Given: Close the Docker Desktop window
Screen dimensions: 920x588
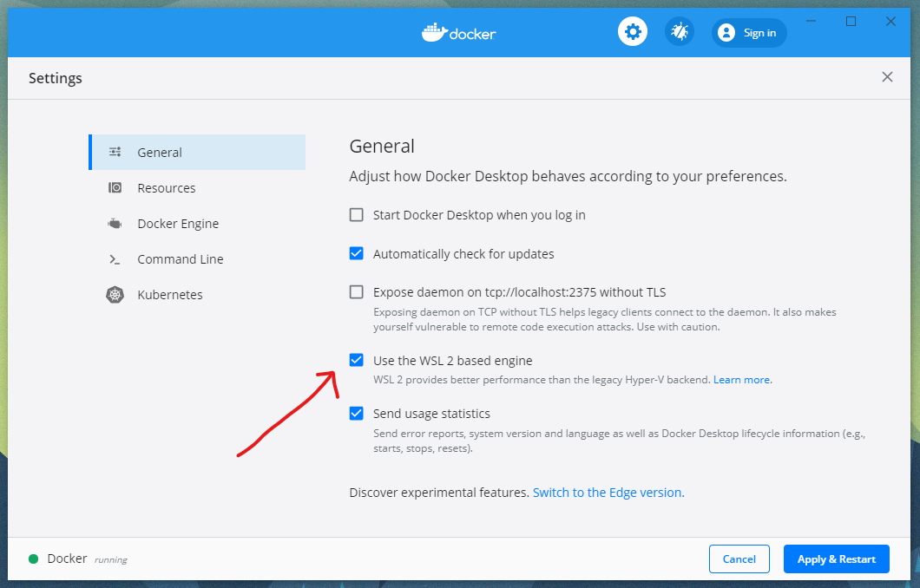Looking at the screenshot, I should click(890, 21).
